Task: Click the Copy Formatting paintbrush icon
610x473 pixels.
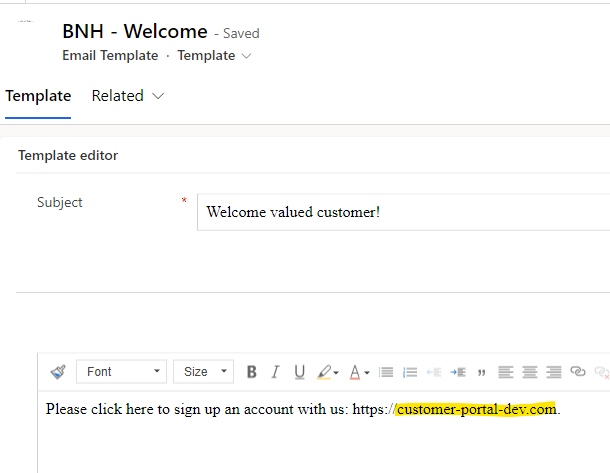Action: pos(58,372)
